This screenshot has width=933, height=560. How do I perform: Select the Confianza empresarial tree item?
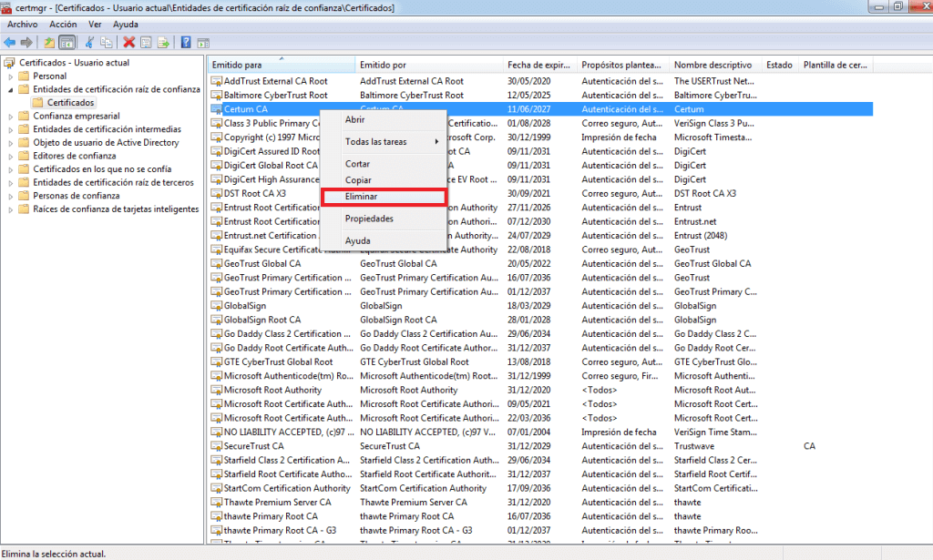click(77, 116)
